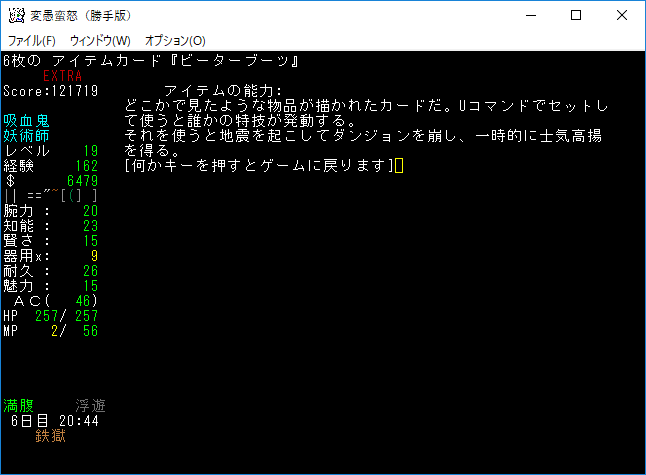Click the HP 257/257 status line
This screenshot has height=475, width=646.
tap(51, 315)
